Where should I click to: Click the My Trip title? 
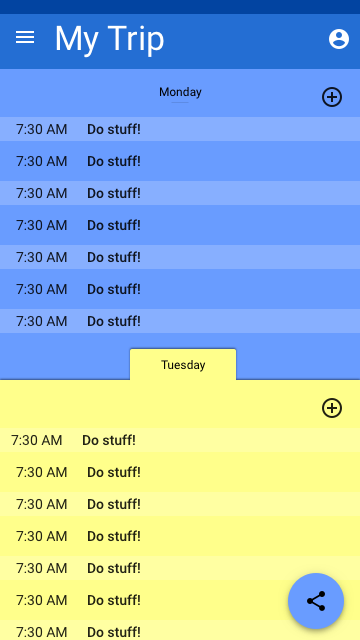[109, 39]
